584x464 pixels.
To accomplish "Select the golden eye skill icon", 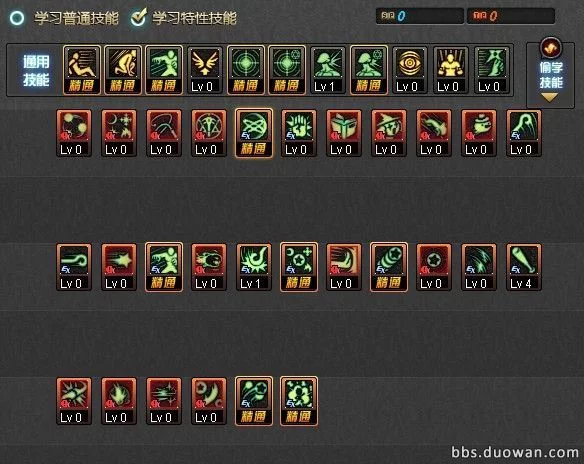I will tap(409, 70).
